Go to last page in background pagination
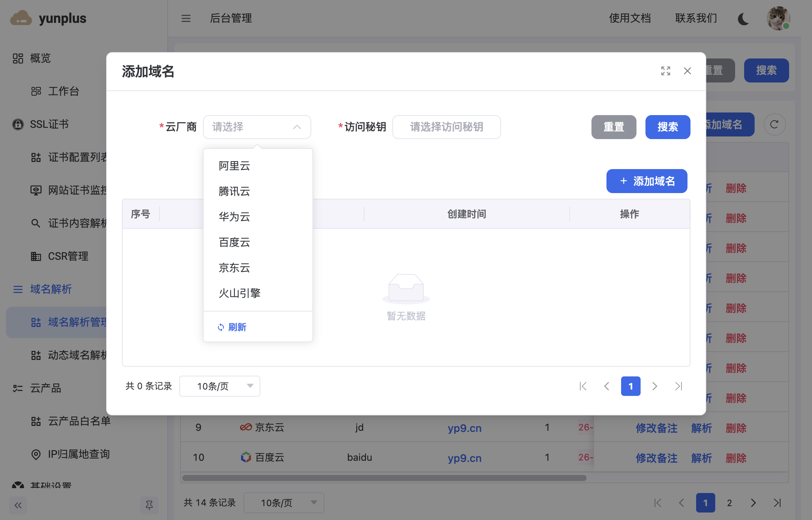The height and width of the screenshot is (520, 812). pos(777,503)
